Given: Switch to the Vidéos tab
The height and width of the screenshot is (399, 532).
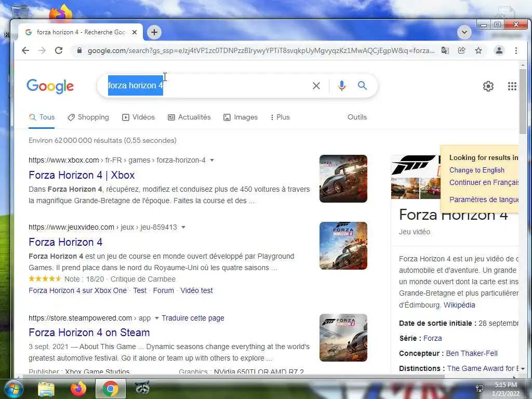Looking at the screenshot, I should pyautogui.click(x=138, y=117).
